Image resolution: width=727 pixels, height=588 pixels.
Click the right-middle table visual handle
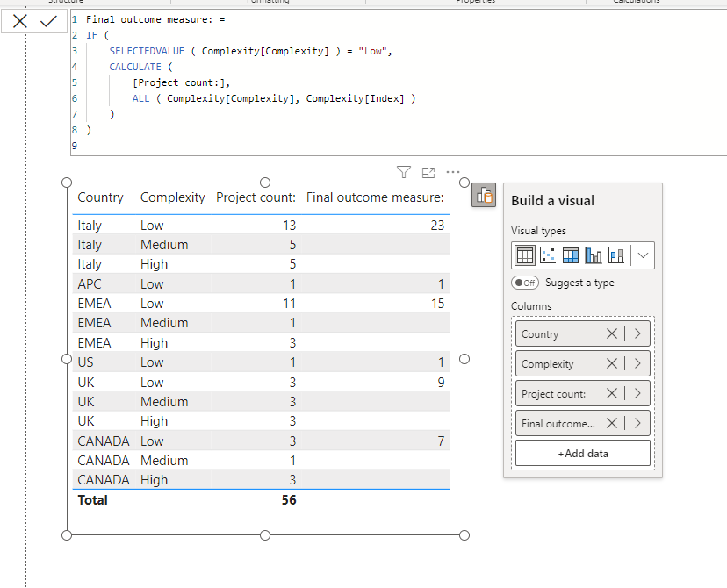click(464, 359)
